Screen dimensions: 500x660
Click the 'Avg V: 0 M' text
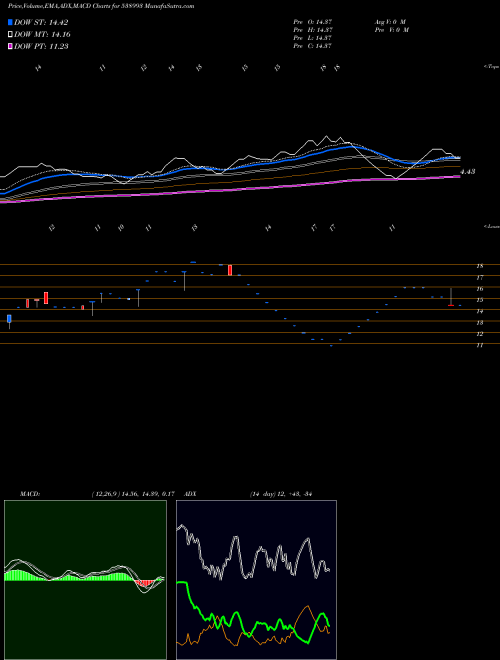point(390,22)
